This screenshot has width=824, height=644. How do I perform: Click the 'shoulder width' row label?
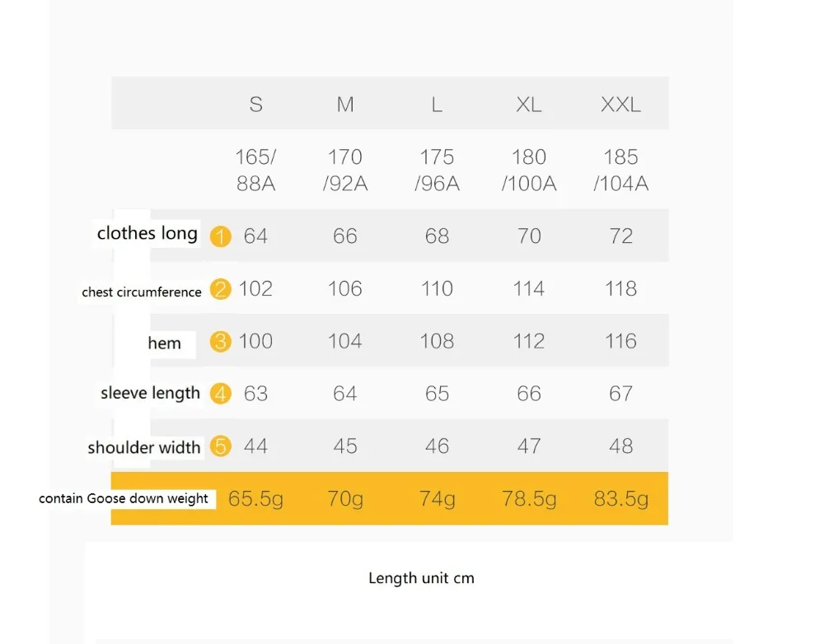(x=144, y=447)
